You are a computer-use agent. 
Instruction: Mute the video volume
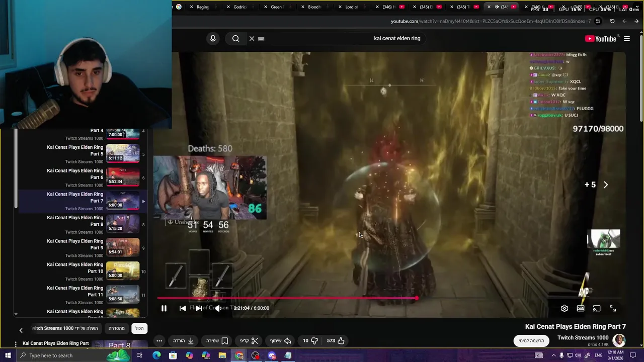(x=218, y=308)
